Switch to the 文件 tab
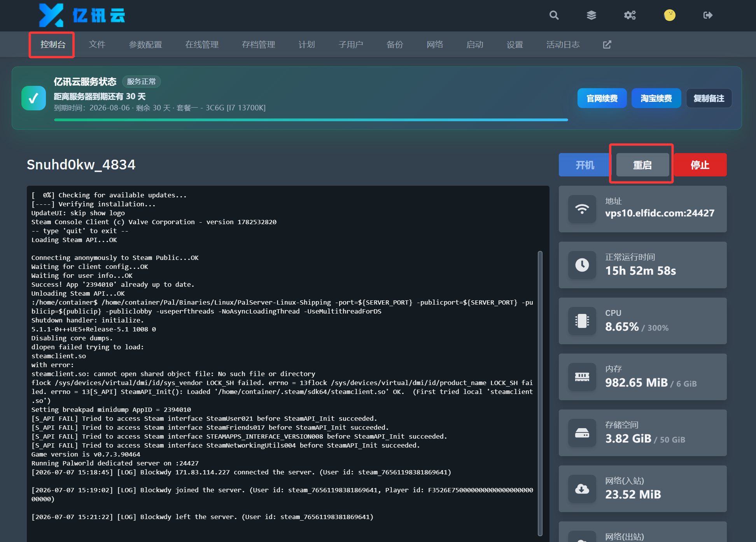This screenshot has width=756, height=542. click(x=97, y=45)
